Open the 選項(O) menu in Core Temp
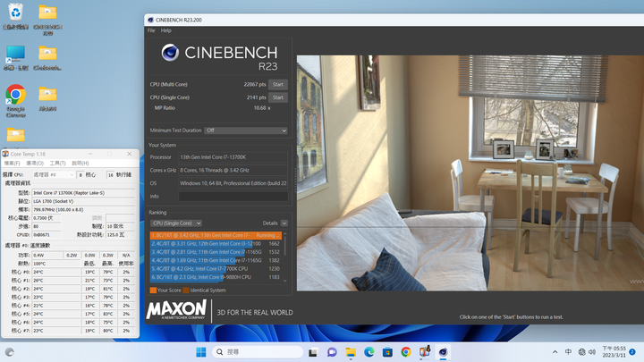 35,164
